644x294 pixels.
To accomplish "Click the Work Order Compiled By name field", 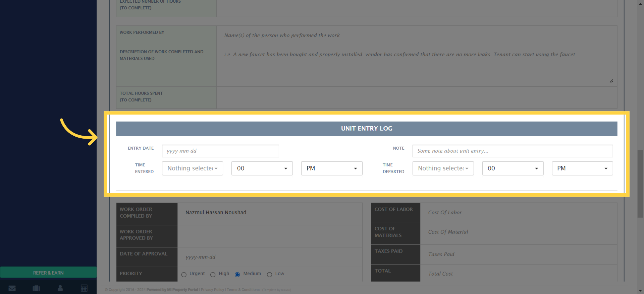I will click(270, 214).
